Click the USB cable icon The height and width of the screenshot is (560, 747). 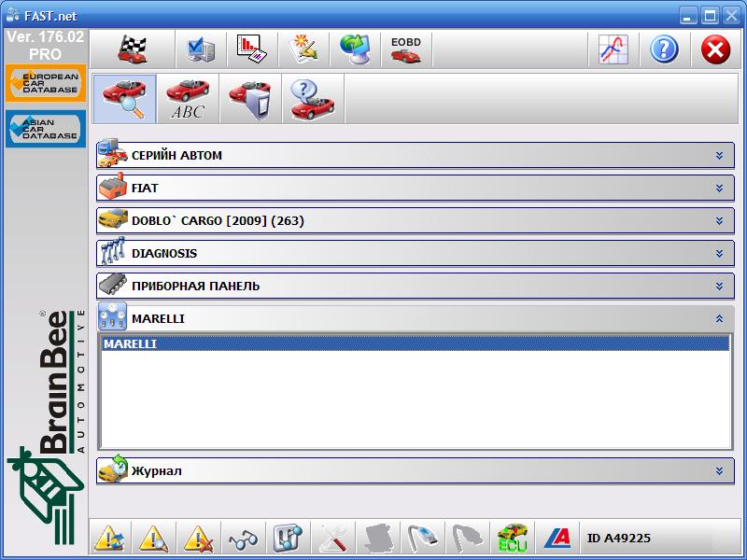(423, 539)
